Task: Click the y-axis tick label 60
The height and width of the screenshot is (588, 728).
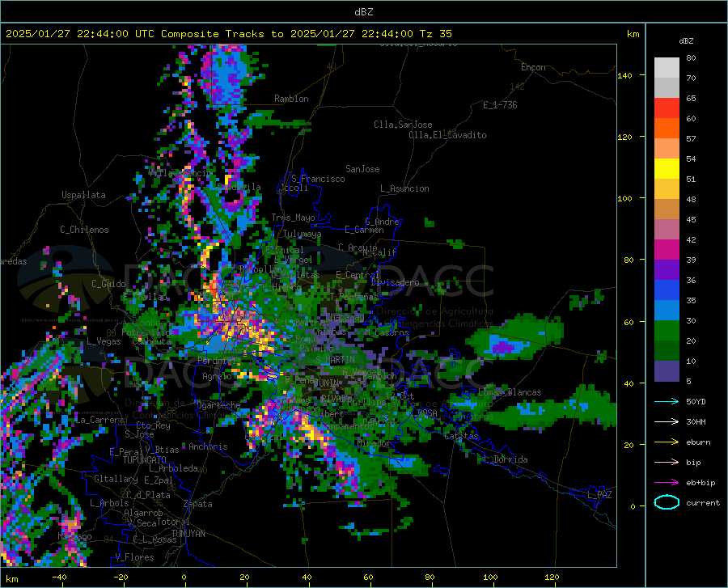Action: coord(629,322)
